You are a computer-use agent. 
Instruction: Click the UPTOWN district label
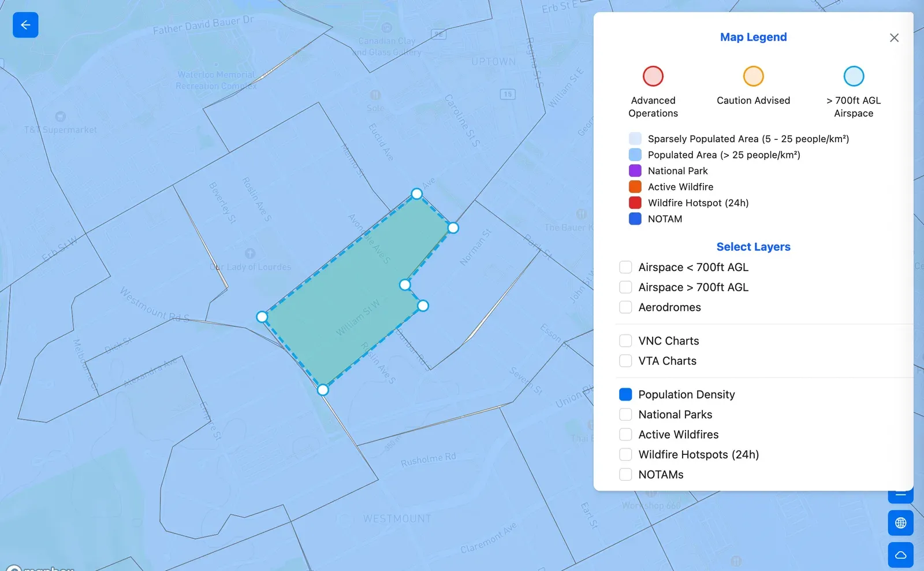(494, 62)
